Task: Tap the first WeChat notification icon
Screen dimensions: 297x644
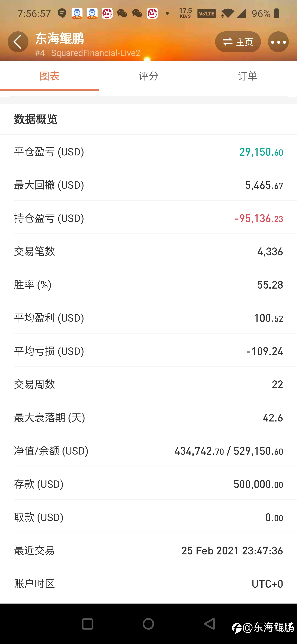Action: pyautogui.click(x=122, y=13)
